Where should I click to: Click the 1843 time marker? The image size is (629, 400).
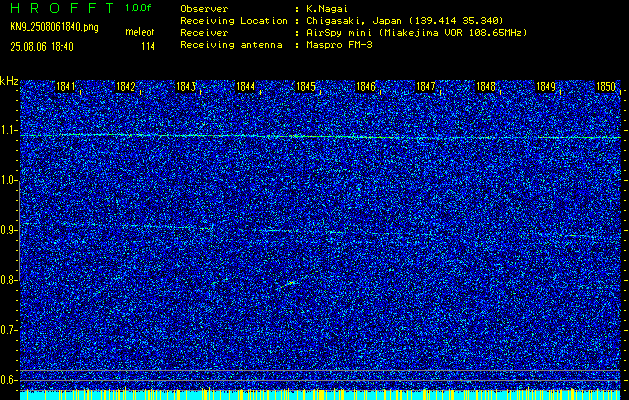click(185, 87)
